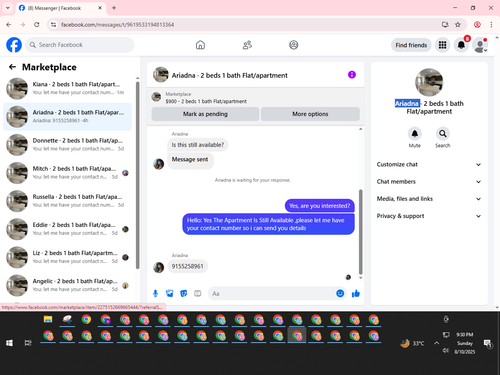500x375 pixels.
Task: Click the conversation list scrollbar
Action: point(137,175)
